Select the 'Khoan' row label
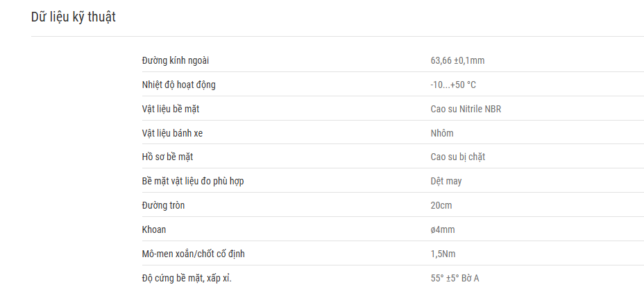This screenshot has width=644, height=305. pyautogui.click(x=154, y=229)
